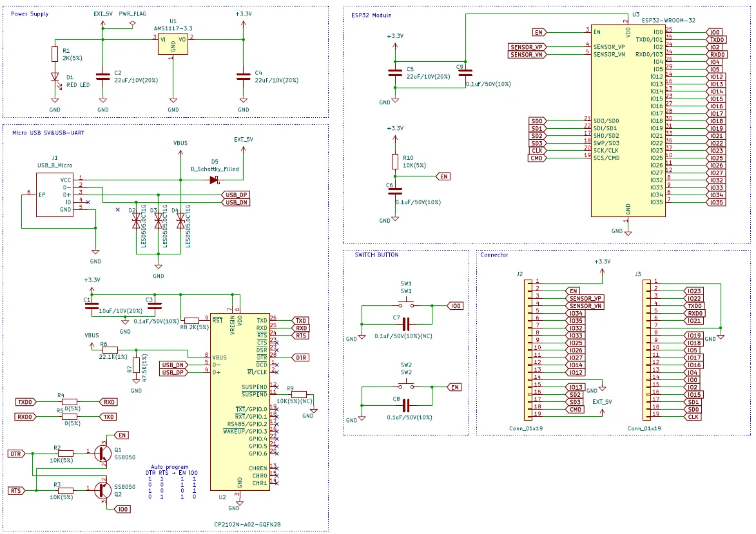The width and height of the screenshot is (756, 534).
Task: Select resistor R7 47.5K symbol
Action: click(x=137, y=365)
